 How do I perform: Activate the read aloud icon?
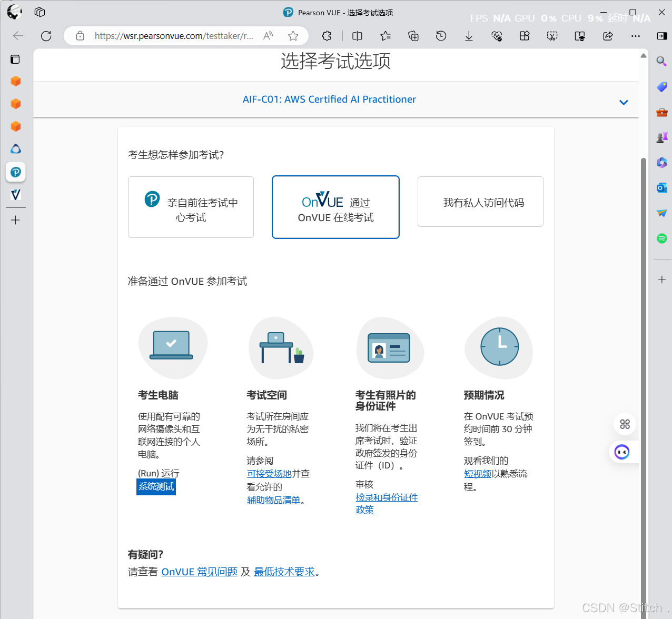(x=268, y=36)
